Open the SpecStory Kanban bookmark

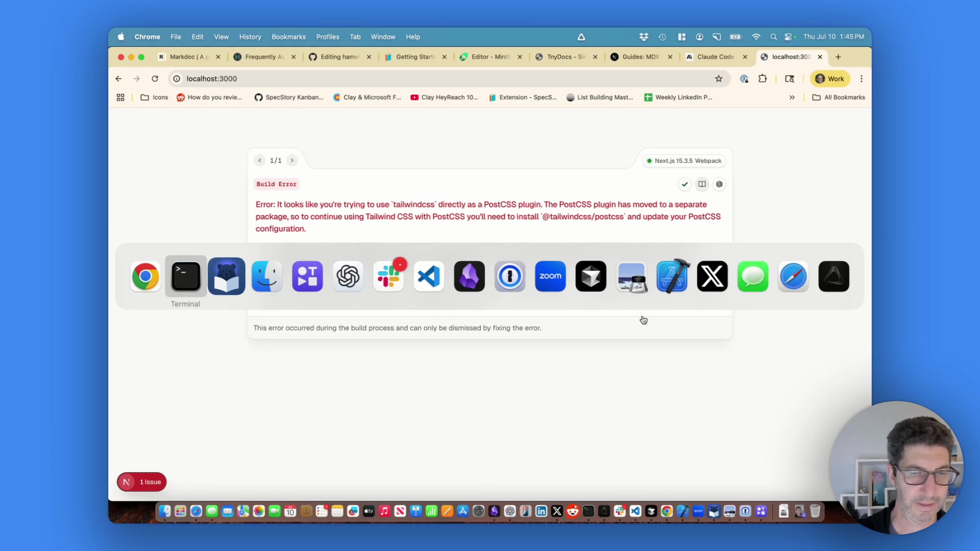pos(289,97)
